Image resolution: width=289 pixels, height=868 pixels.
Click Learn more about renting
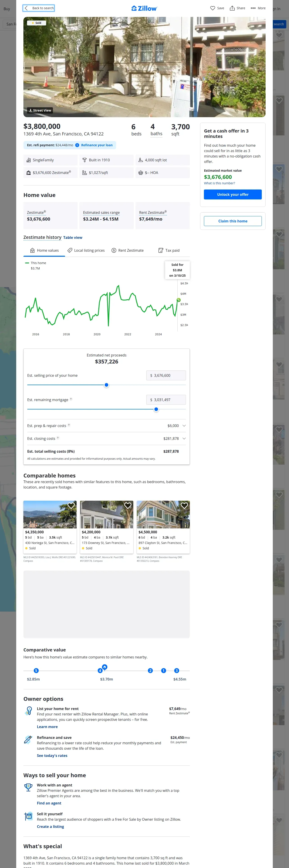click(47, 727)
